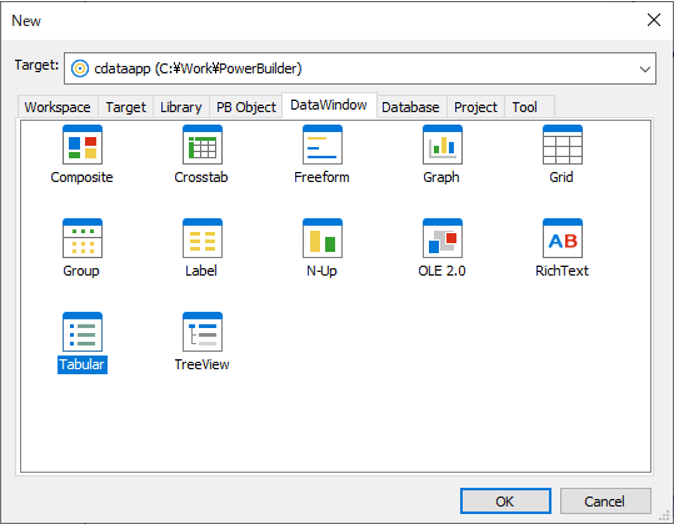Go to the Database tab

[410, 107]
